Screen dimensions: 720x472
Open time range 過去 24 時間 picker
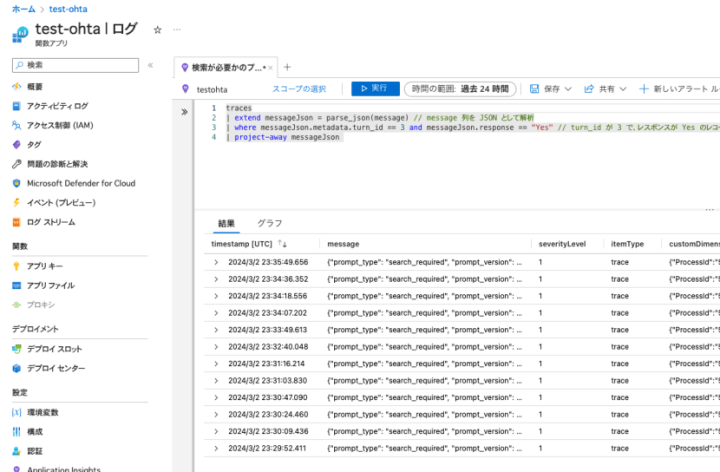tap(460, 89)
